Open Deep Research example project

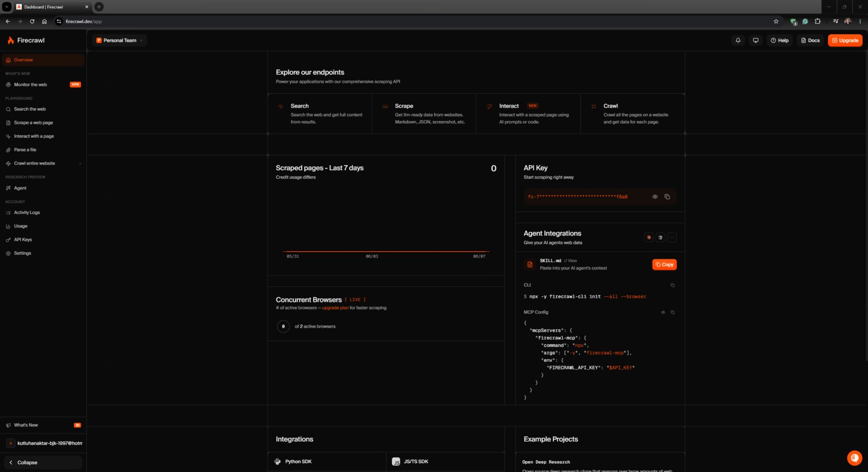(600, 463)
